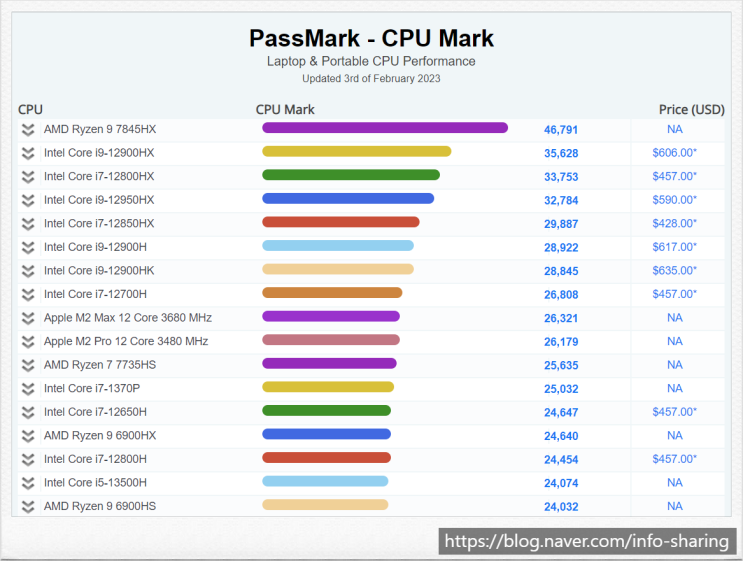Expand the Intel Core i9-12900H row chevron
The height and width of the screenshot is (561, 743).
(28, 247)
